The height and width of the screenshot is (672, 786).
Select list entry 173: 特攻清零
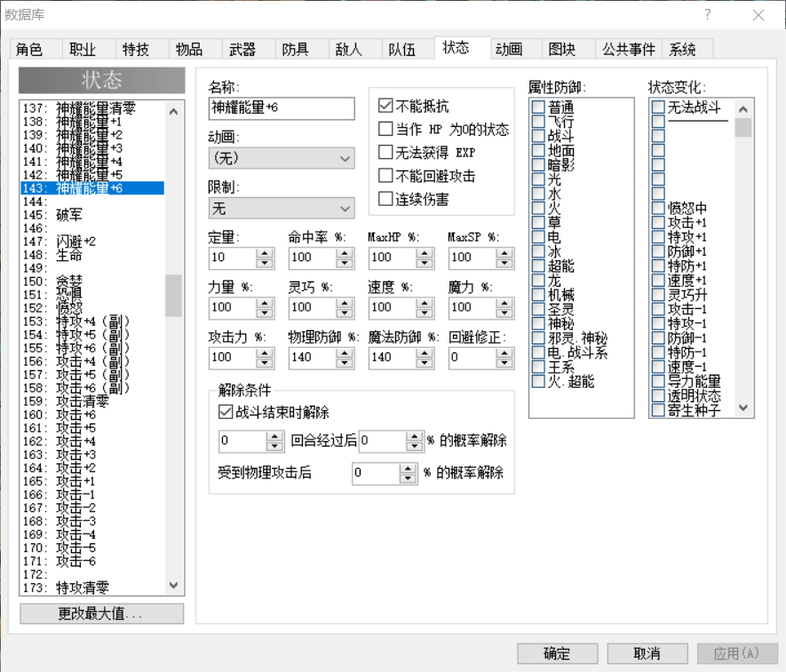point(92,588)
